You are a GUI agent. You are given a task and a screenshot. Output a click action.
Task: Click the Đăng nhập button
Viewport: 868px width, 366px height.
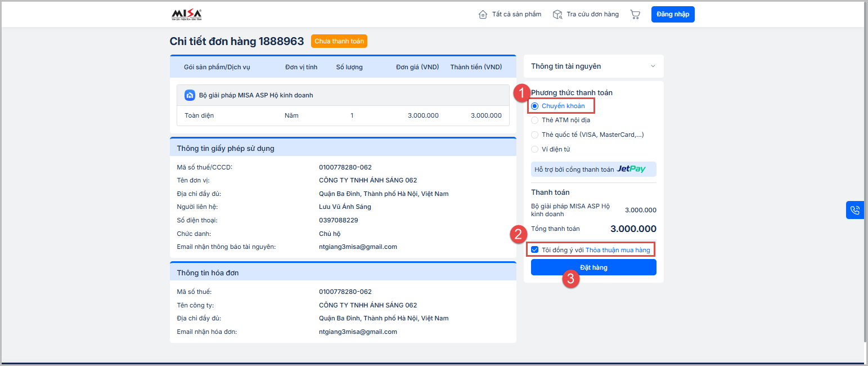(673, 15)
